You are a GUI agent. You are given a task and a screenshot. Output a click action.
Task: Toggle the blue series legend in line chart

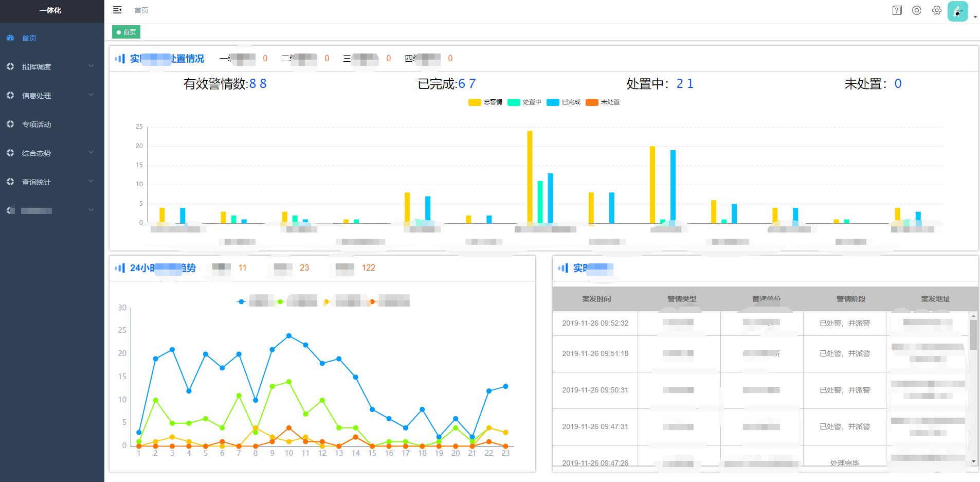(241, 301)
